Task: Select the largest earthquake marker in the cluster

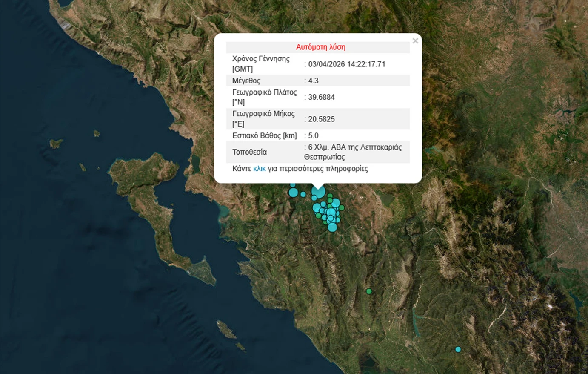Action: (x=318, y=192)
